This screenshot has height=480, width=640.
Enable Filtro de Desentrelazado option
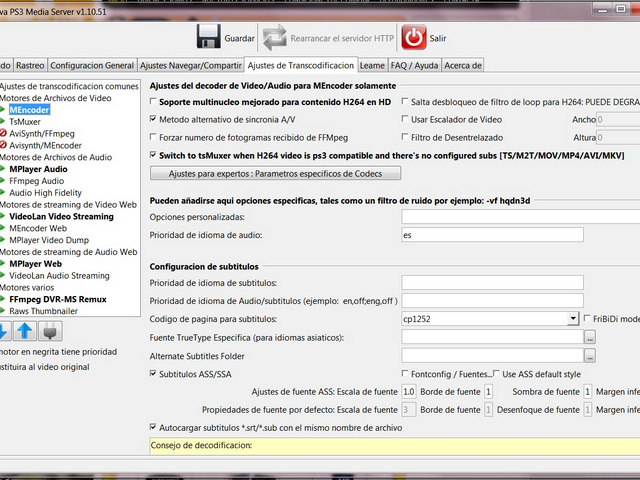(x=403, y=136)
